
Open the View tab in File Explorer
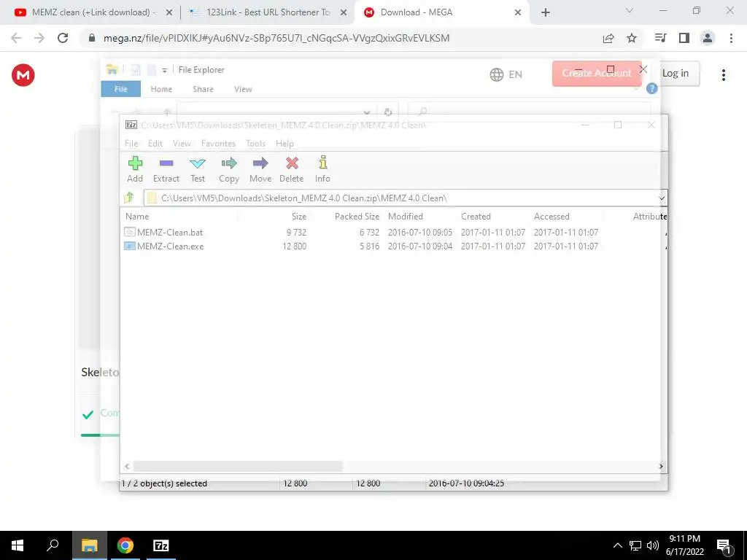point(243,89)
